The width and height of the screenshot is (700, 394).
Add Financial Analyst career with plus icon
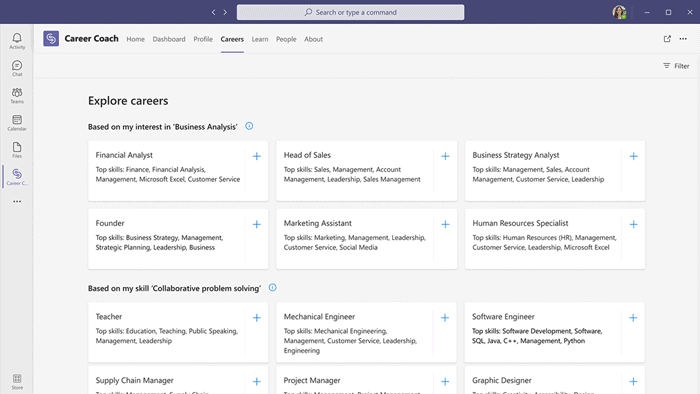[257, 156]
